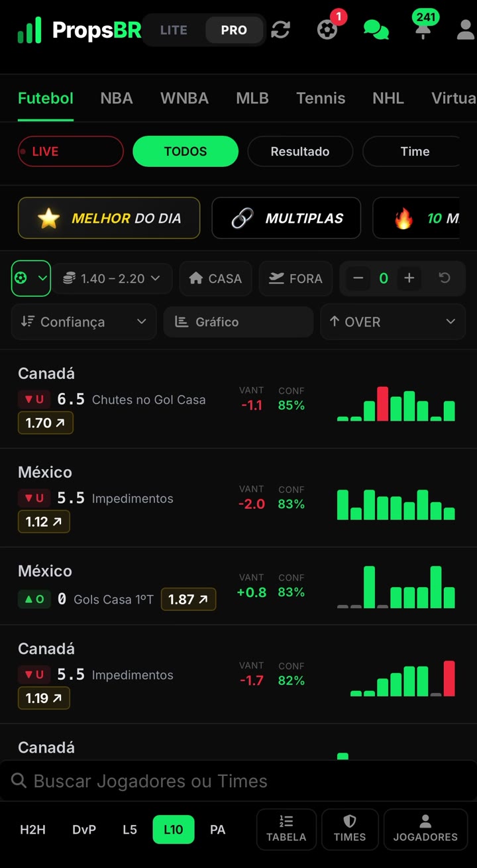Open the OVER dropdown
The height and width of the screenshot is (868, 477).
pyautogui.click(x=393, y=321)
